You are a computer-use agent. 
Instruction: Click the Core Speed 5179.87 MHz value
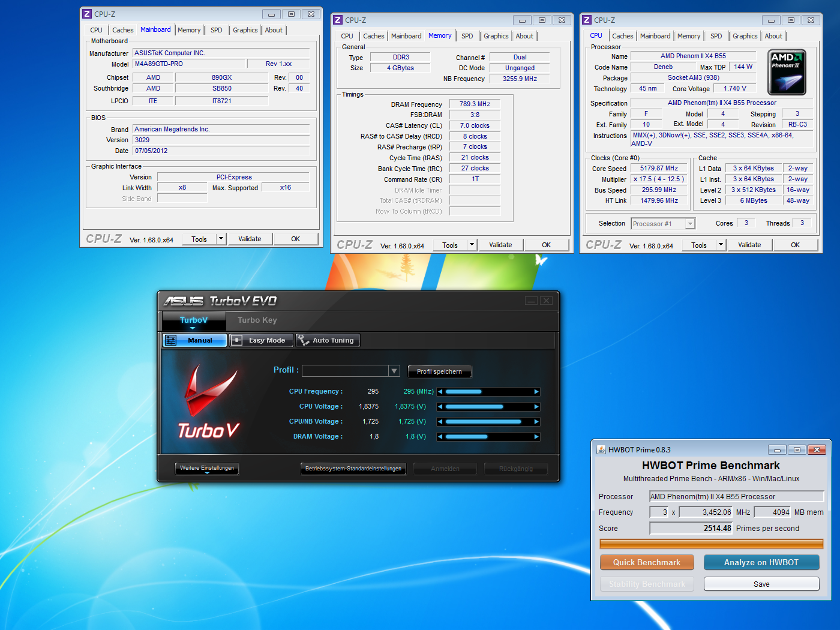659,169
